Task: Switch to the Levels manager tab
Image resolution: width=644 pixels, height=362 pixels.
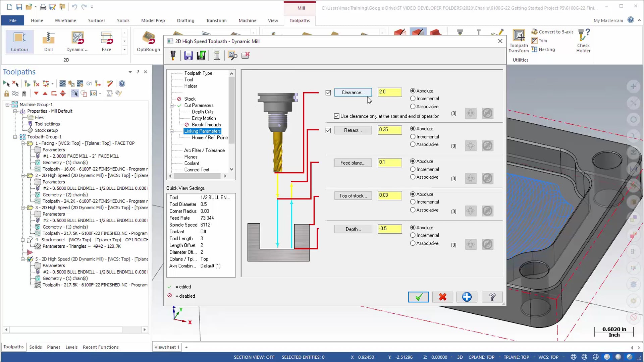Action: [71, 347]
